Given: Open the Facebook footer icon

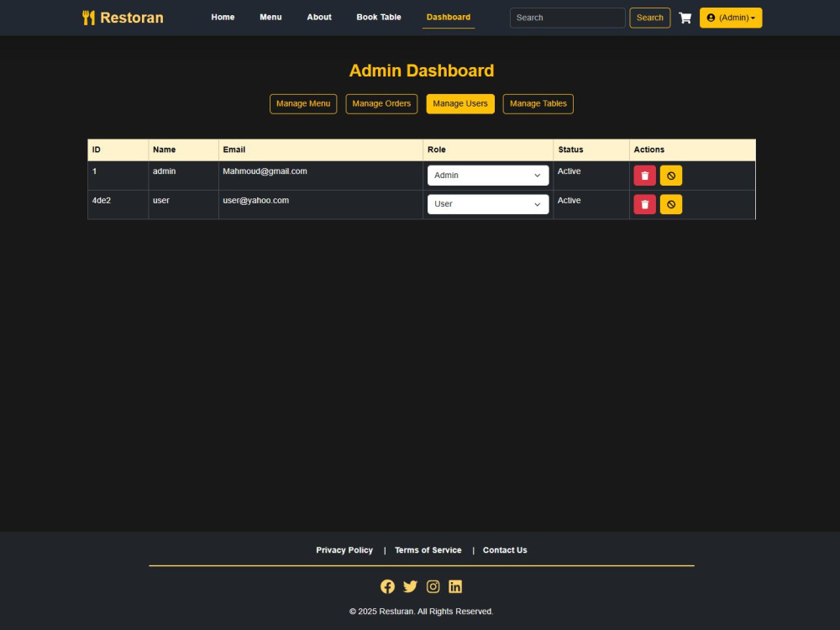Looking at the screenshot, I should [x=387, y=586].
